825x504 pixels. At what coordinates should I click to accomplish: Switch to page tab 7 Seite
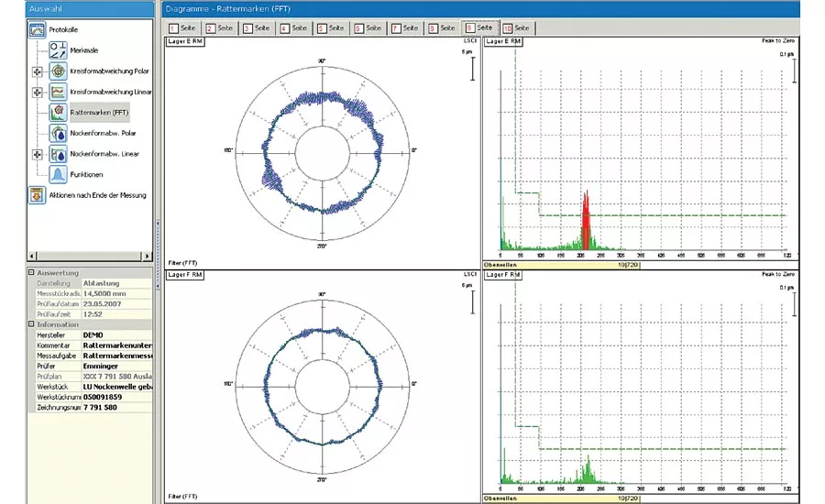coord(404,28)
